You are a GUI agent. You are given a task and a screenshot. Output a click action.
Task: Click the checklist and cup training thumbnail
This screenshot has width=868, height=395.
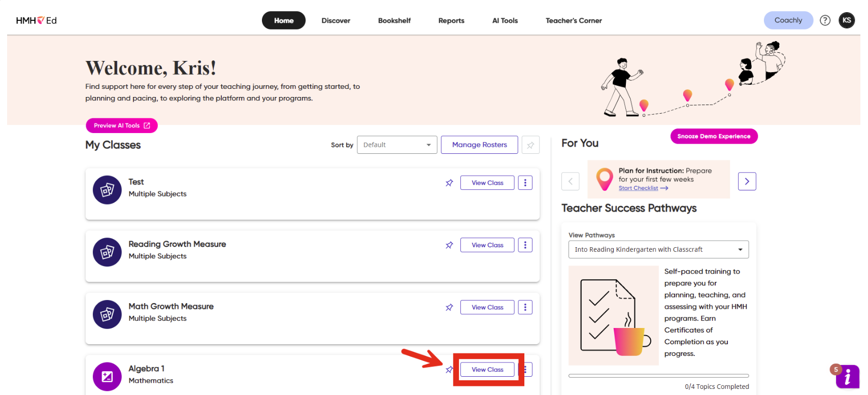[x=614, y=315]
